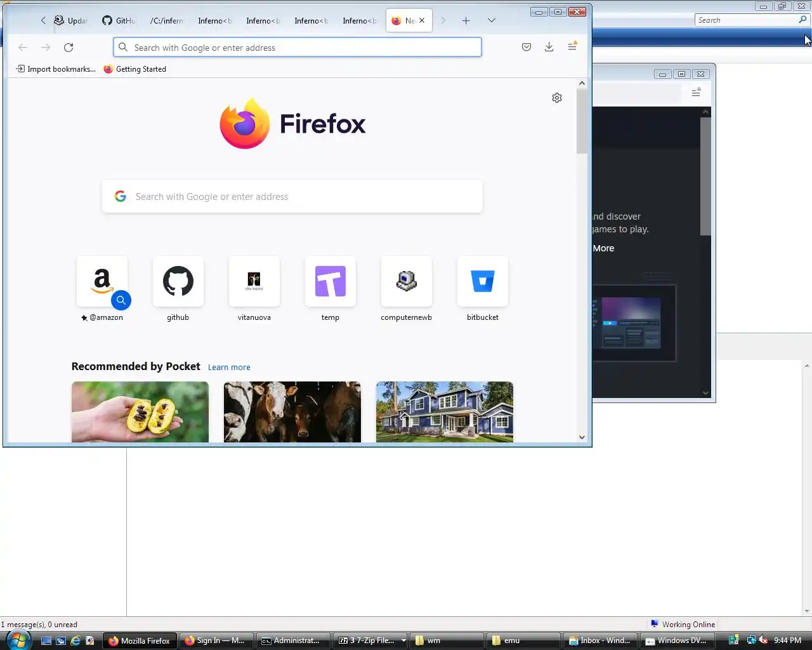Switch to last Inferno<b tab
The height and width of the screenshot is (650, 812).
pos(360,20)
